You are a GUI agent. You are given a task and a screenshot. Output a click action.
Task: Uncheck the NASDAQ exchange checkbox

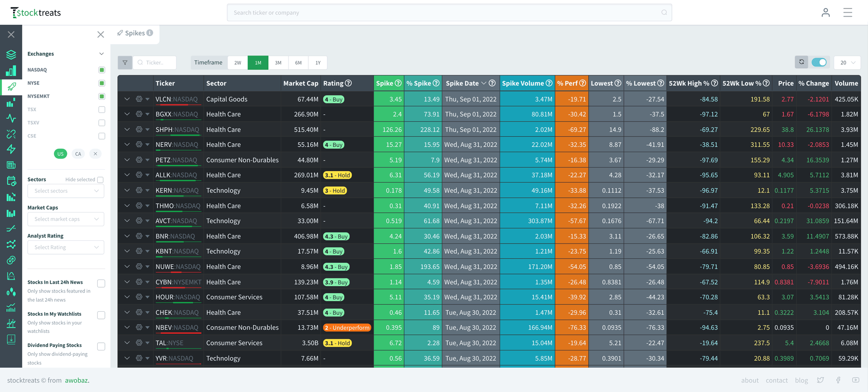pos(102,70)
